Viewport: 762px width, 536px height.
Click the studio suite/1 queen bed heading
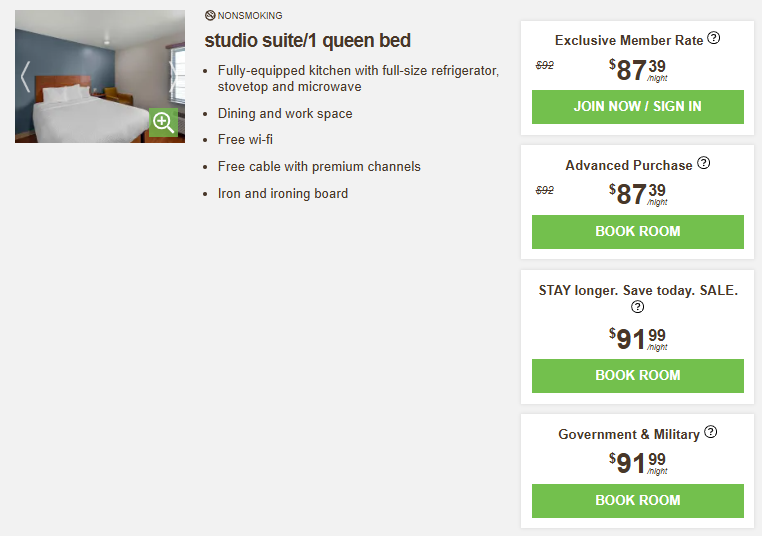[307, 41]
